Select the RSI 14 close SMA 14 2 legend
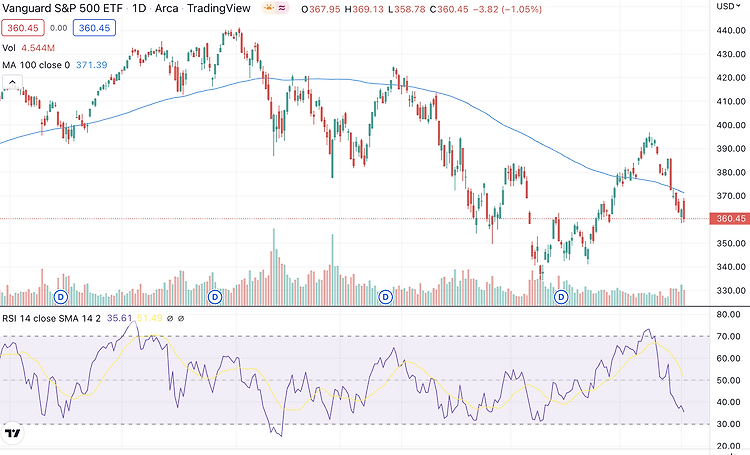 pyautogui.click(x=51, y=318)
